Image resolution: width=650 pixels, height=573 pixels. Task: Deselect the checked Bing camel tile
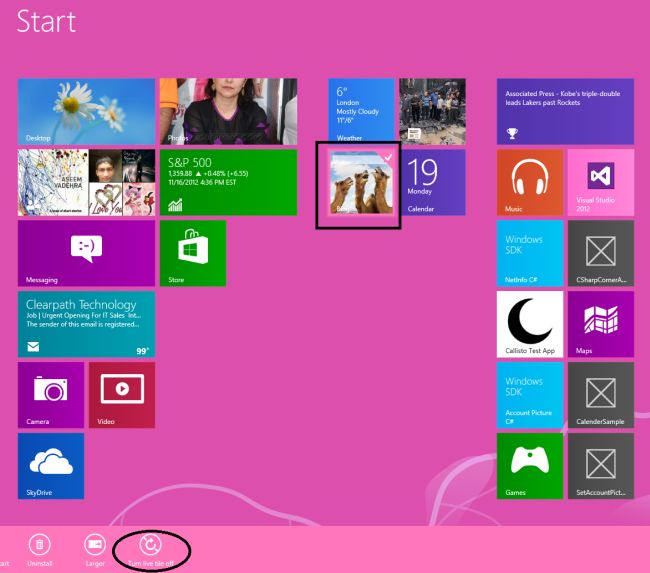click(361, 182)
